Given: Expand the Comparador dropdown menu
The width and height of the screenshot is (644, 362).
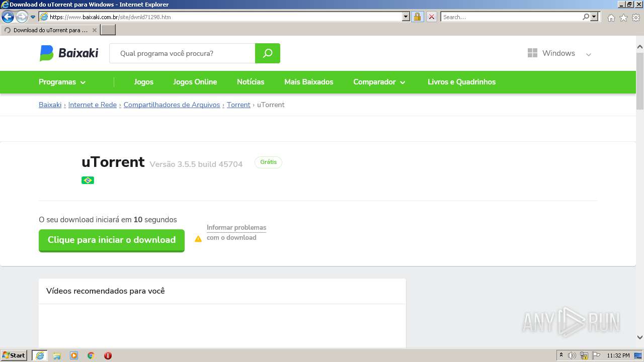Looking at the screenshot, I should tap(379, 82).
